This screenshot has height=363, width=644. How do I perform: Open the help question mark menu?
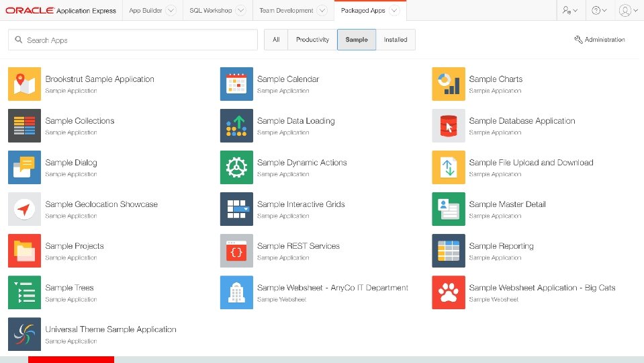(599, 10)
